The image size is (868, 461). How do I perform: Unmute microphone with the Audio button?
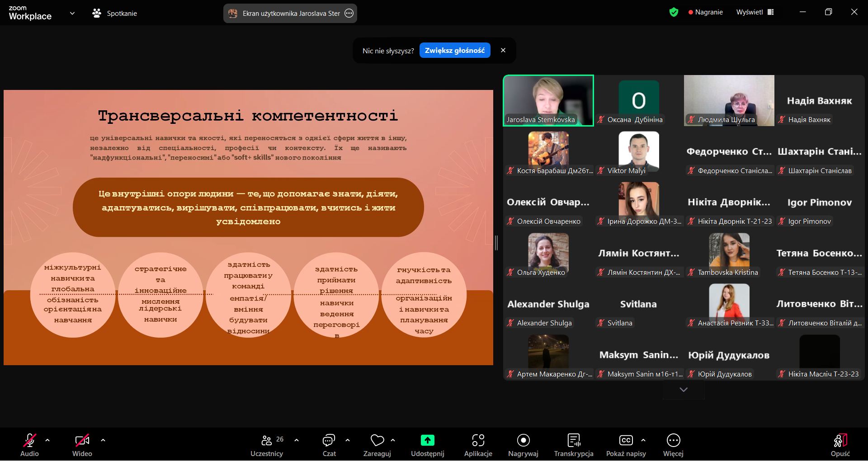(29, 441)
